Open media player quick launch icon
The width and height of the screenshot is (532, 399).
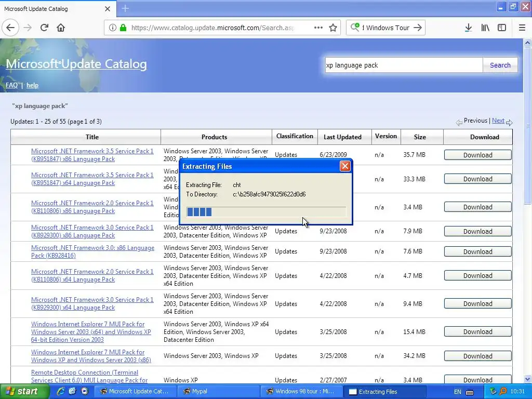coord(85,391)
